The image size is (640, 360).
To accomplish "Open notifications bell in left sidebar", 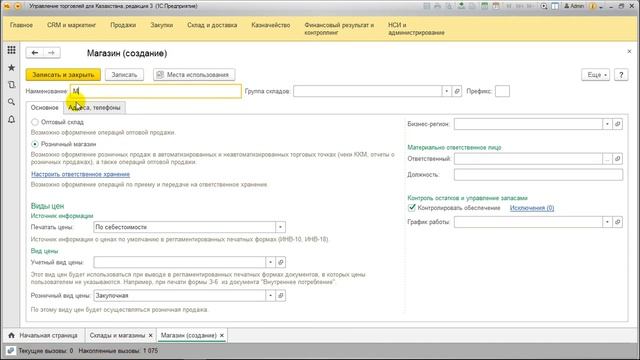I will (x=11, y=120).
